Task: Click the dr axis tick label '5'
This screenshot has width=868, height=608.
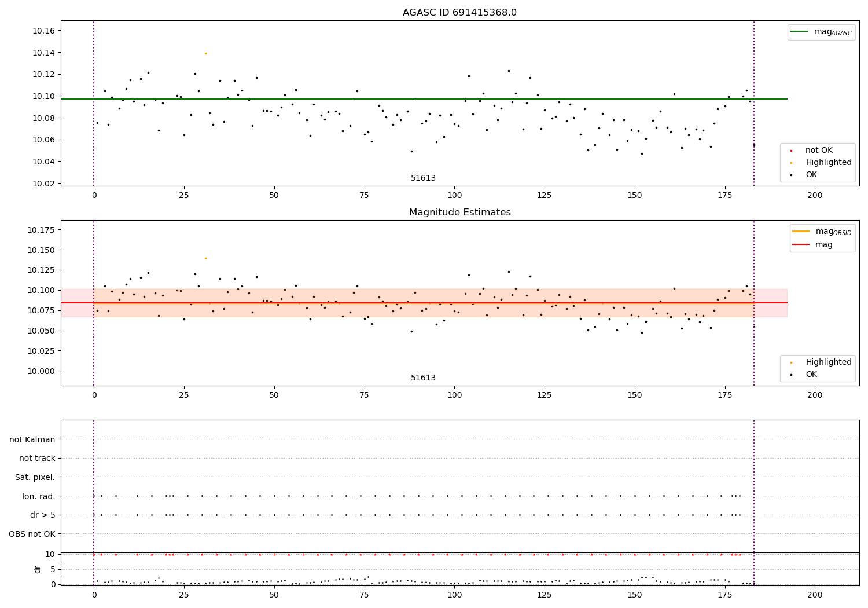Action: (53, 569)
